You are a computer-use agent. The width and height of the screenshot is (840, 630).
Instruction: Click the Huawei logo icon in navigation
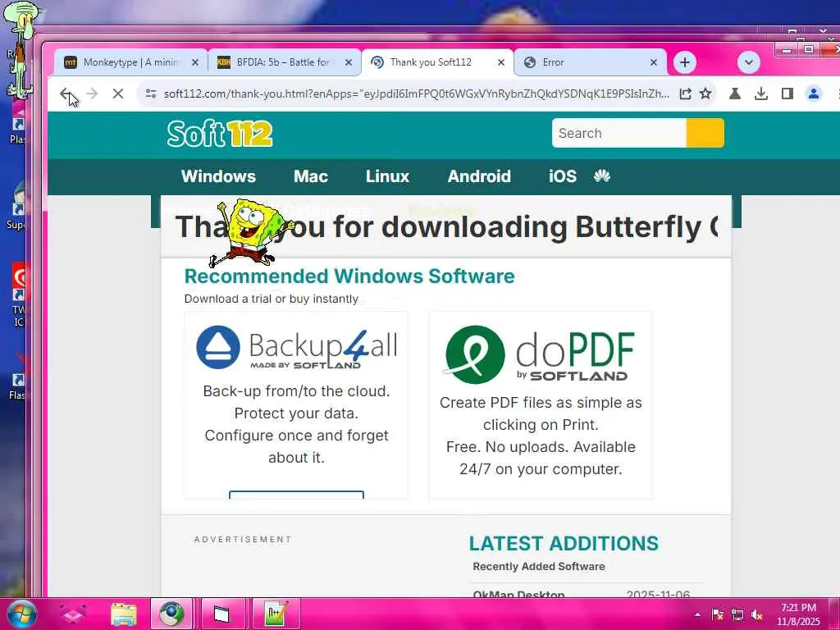click(602, 176)
